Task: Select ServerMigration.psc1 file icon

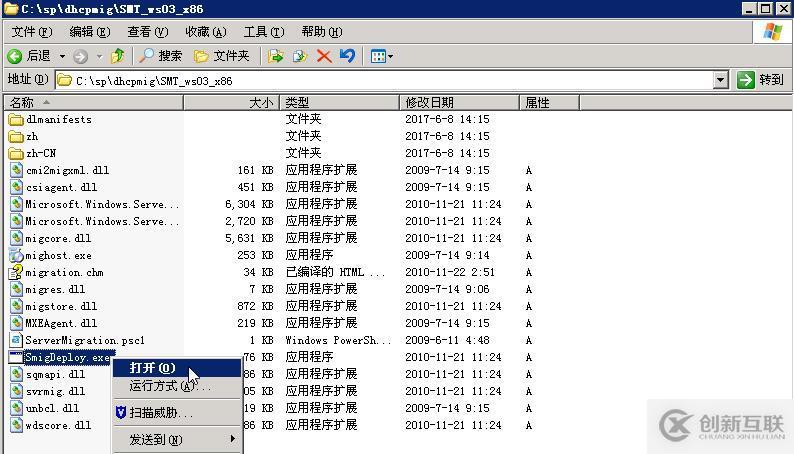Action: click(16, 340)
